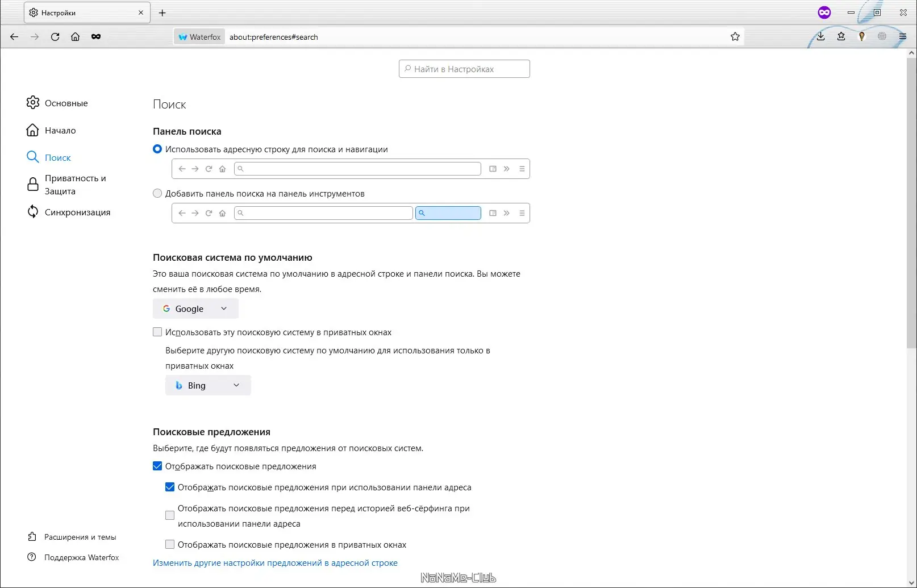Open Приватность и Защита settings
917x588 pixels.
[x=67, y=185]
